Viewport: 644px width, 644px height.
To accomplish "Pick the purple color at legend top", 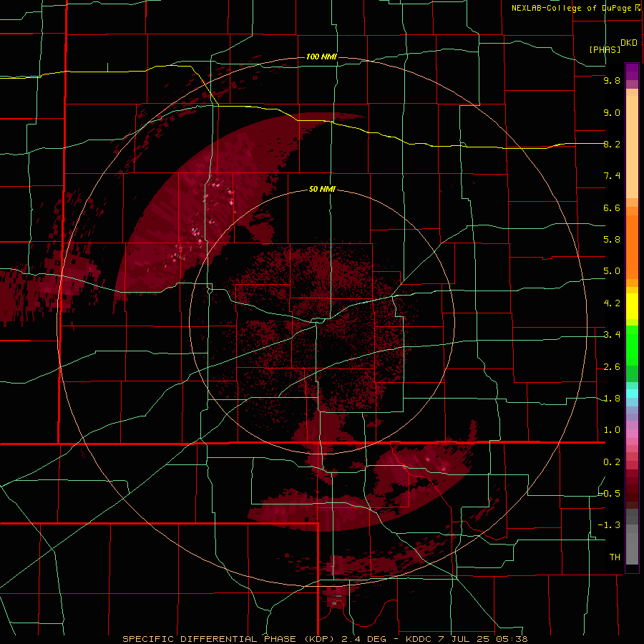I will (632, 72).
